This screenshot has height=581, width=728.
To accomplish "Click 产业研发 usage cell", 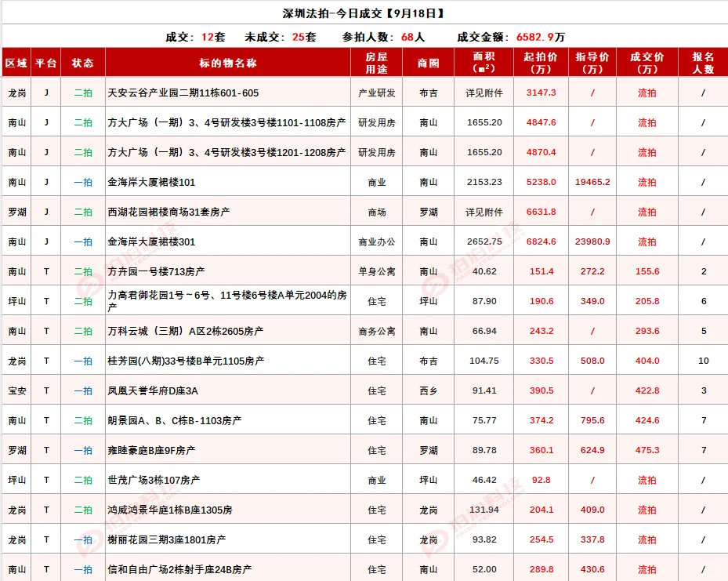I will tap(376, 93).
